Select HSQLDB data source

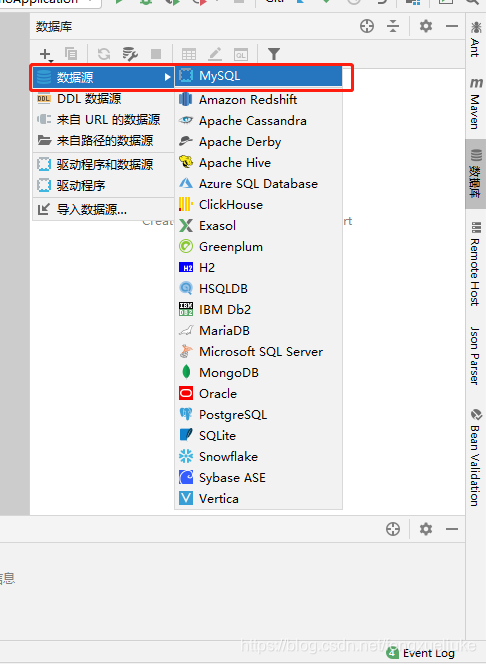pos(258,288)
